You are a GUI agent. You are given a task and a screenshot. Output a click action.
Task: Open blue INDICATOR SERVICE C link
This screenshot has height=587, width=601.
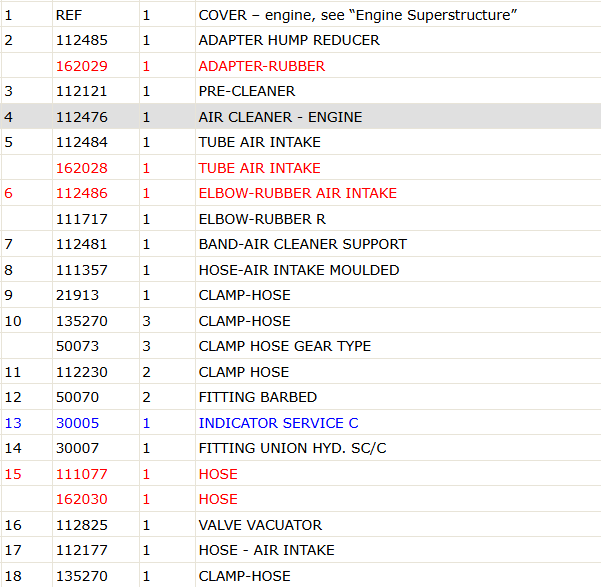(278, 423)
